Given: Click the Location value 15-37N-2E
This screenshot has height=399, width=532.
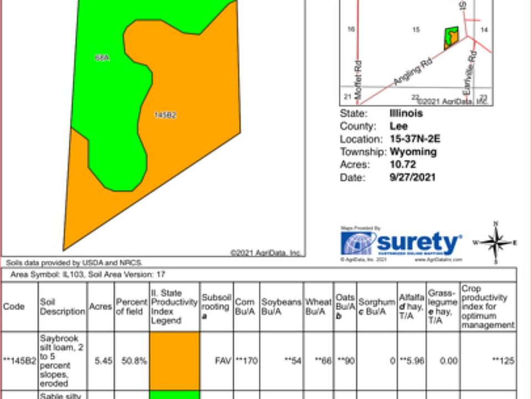Looking at the screenshot, I should [415, 139].
